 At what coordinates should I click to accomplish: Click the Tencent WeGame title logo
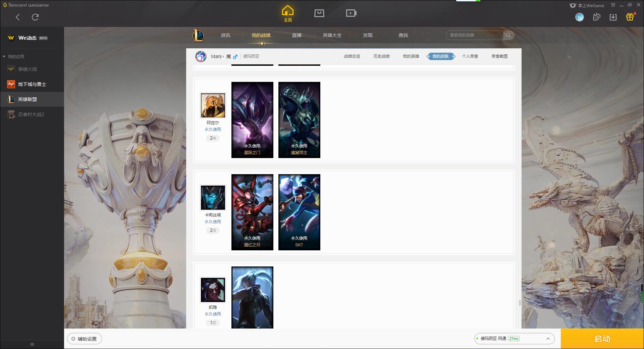(26, 5)
